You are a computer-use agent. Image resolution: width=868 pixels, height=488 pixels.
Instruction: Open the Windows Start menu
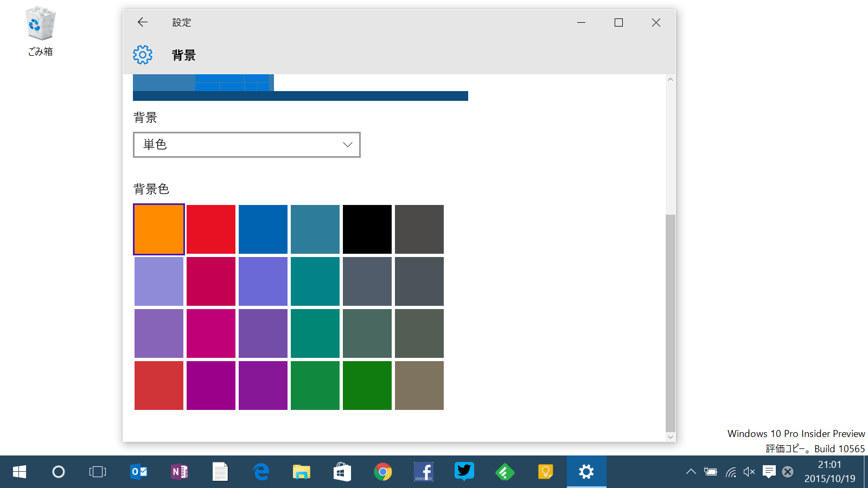pyautogui.click(x=20, y=472)
